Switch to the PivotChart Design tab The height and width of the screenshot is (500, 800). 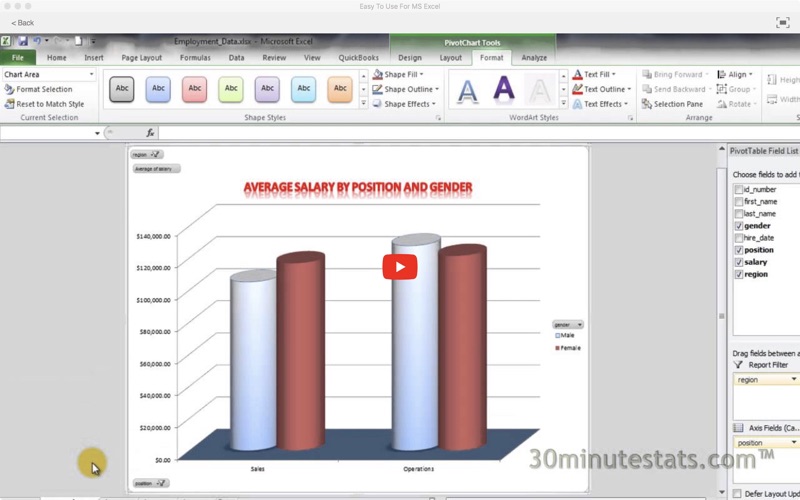coord(410,58)
